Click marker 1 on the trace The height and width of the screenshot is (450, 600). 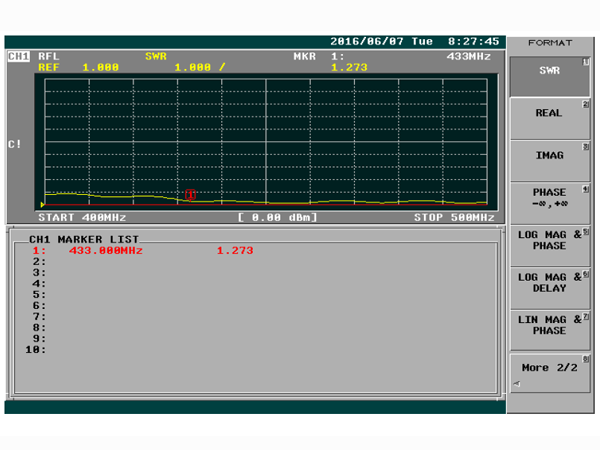click(x=190, y=194)
